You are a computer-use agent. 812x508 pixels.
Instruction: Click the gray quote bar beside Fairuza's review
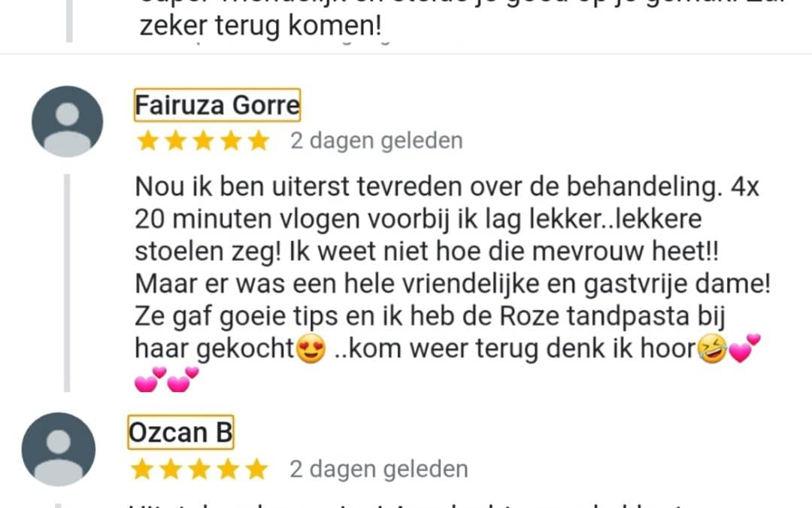(67, 283)
